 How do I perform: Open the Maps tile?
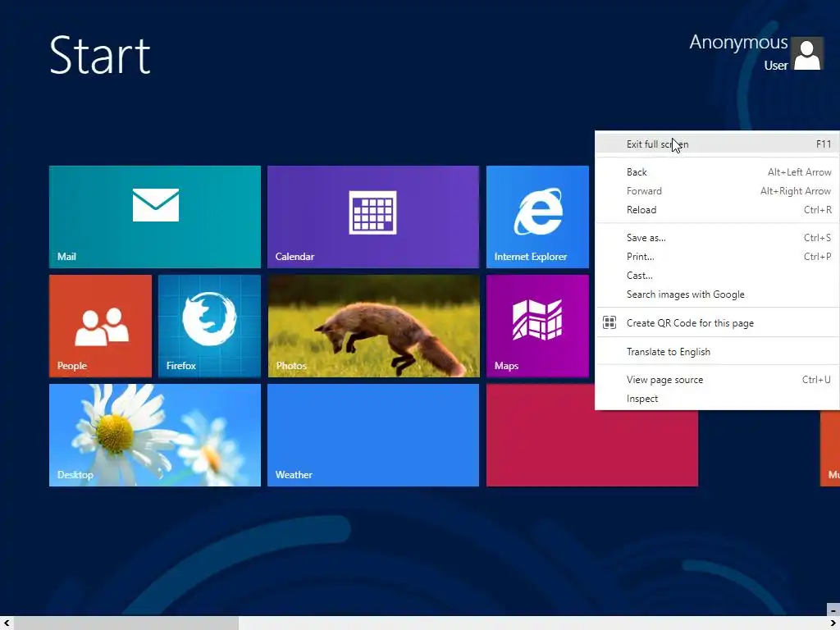tap(537, 326)
